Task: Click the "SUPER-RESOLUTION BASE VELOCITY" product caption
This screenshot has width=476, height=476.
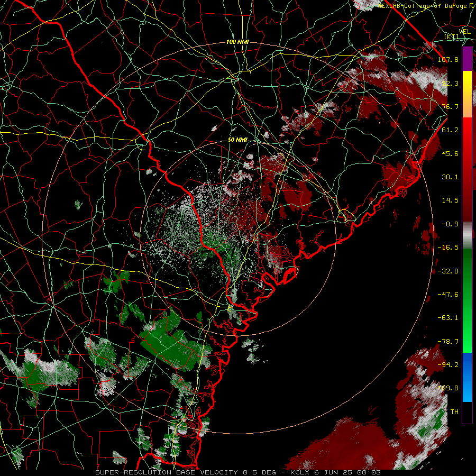Action: (168, 472)
